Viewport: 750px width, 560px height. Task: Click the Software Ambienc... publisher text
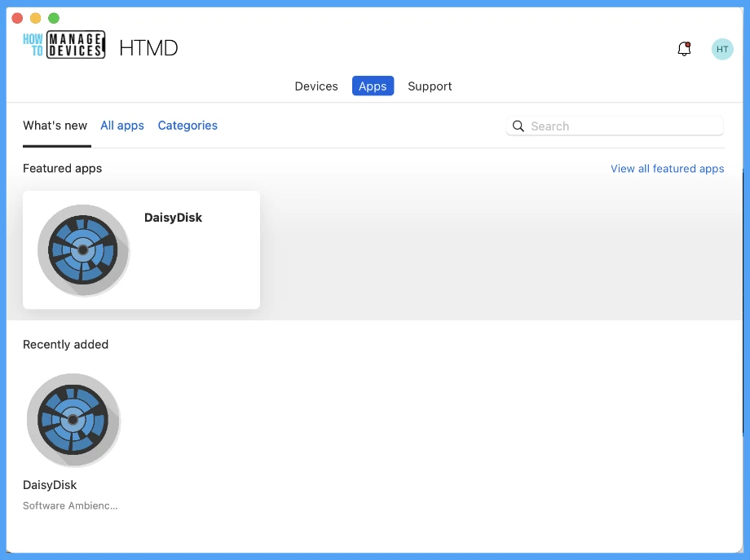[x=70, y=505]
